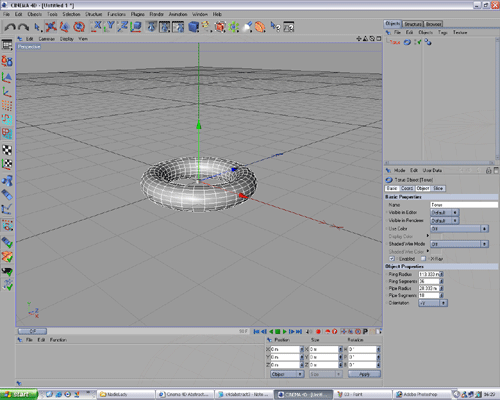Click the record keyframe red button
Viewport: 500px width, 400px height.
pyautogui.click(x=318, y=331)
